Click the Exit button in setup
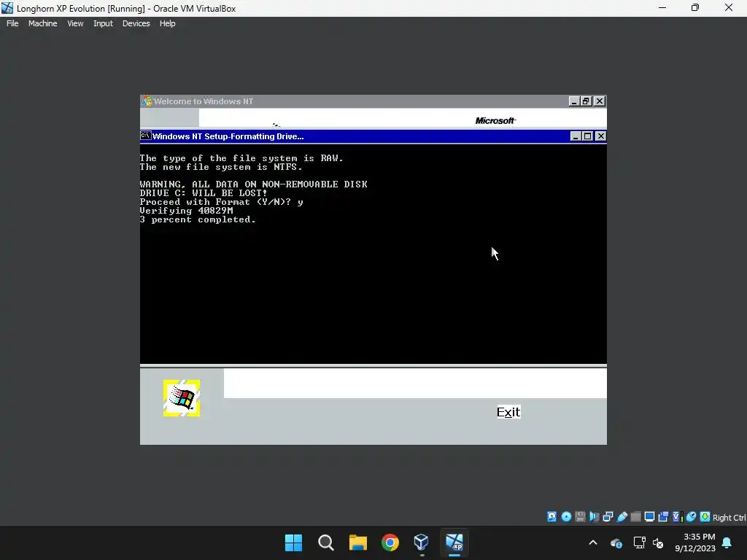Viewport: 747px width, 560px height. click(x=508, y=412)
